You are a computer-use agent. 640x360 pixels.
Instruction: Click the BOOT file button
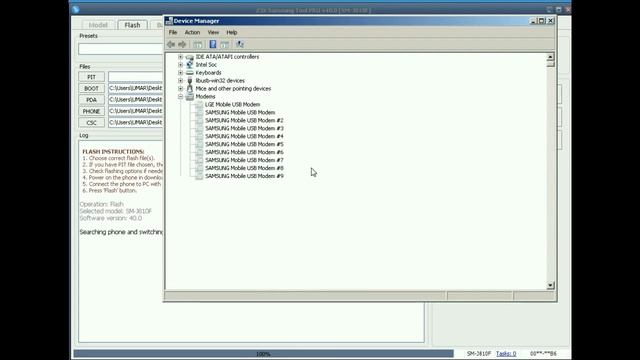click(x=91, y=88)
